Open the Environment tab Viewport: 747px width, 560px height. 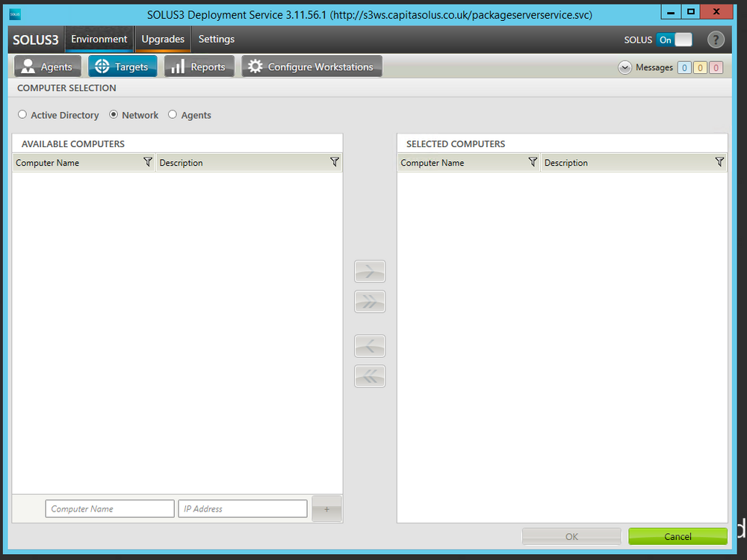[99, 39]
